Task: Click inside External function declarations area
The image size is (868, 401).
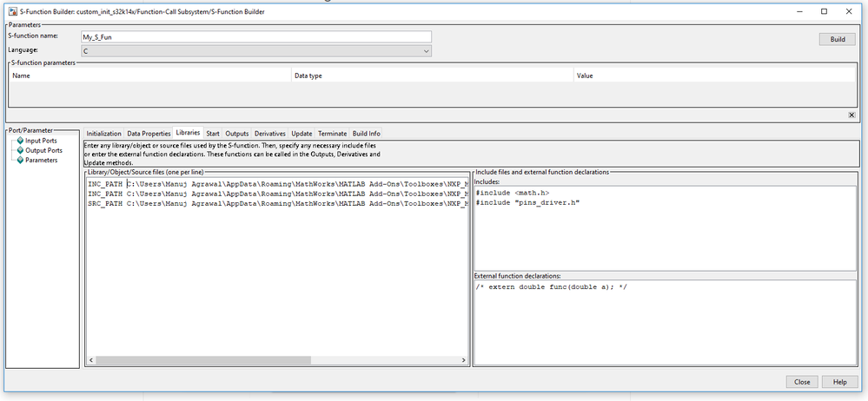Action: (x=665, y=323)
